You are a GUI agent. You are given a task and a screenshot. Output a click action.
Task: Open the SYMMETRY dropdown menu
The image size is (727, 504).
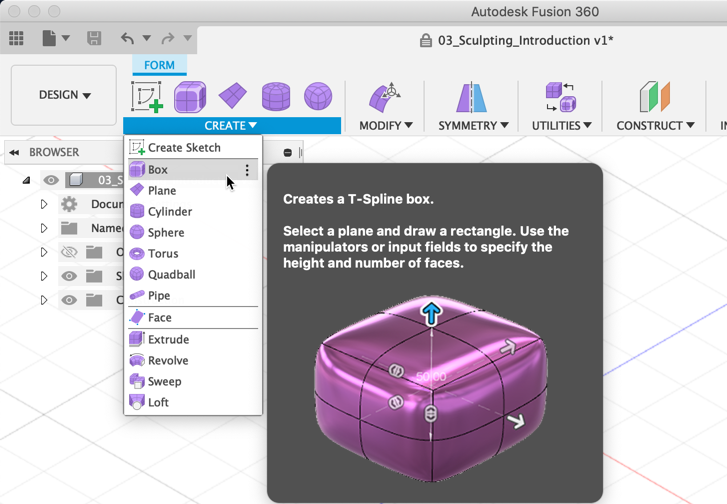click(x=473, y=126)
